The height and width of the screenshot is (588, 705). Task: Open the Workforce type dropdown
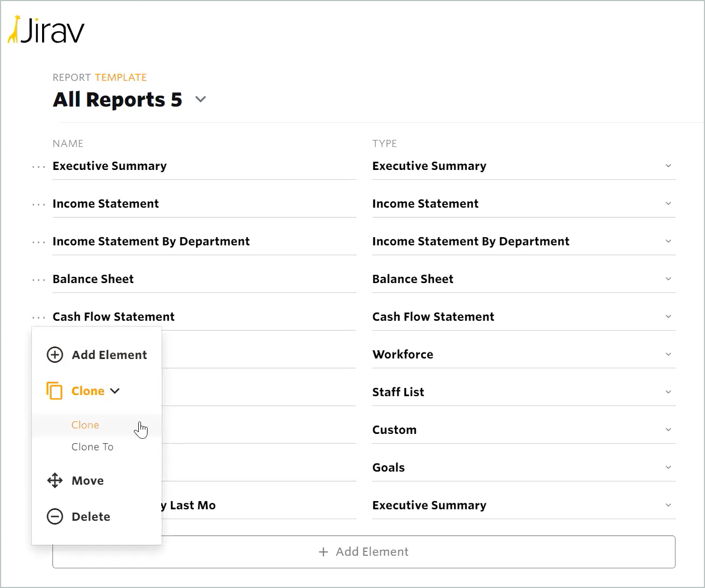click(668, 354)
